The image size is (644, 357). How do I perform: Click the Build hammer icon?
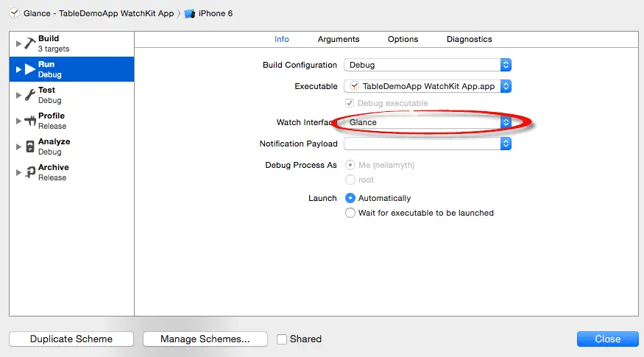point(29,43)
